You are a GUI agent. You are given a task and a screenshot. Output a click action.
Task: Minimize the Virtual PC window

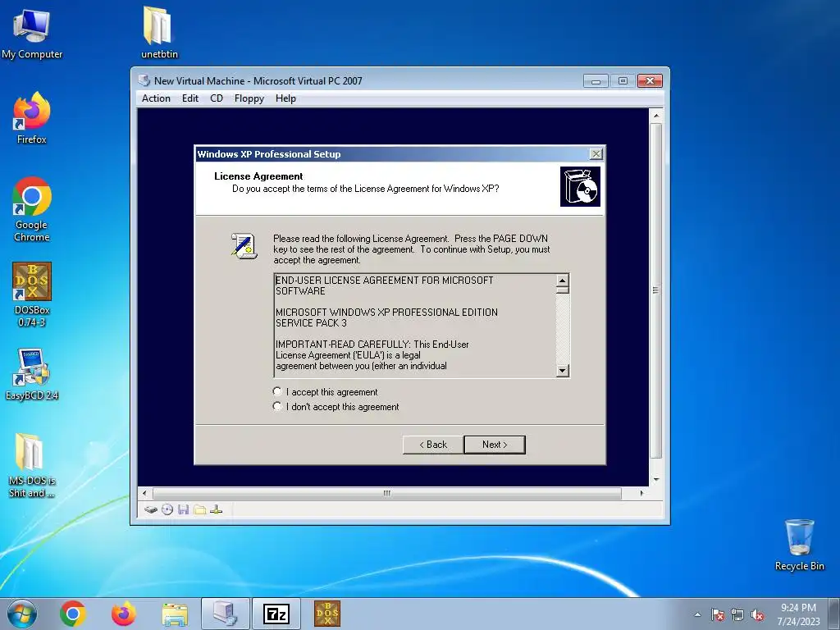[x=596, y=81]
